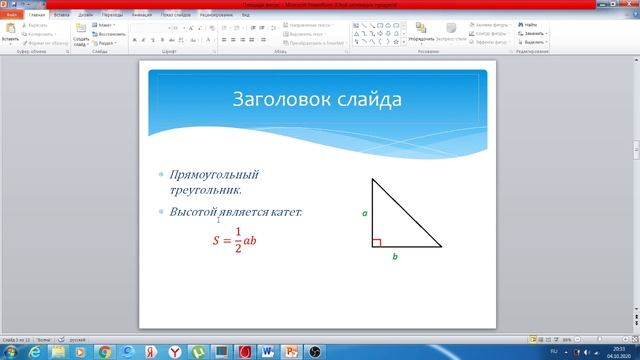Switch to Показ слайдов tab
This screenshot has height=360, width=640.
[176, 15]
